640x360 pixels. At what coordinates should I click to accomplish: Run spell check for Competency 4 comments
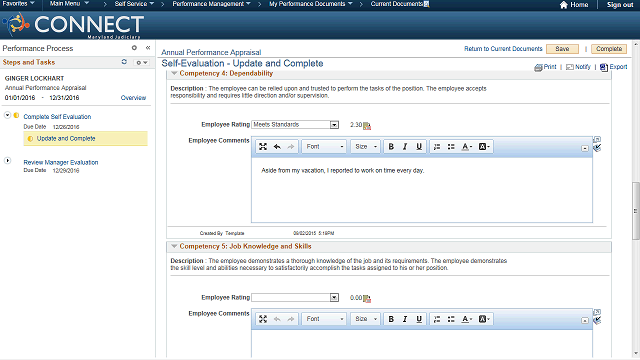[597, 148]
